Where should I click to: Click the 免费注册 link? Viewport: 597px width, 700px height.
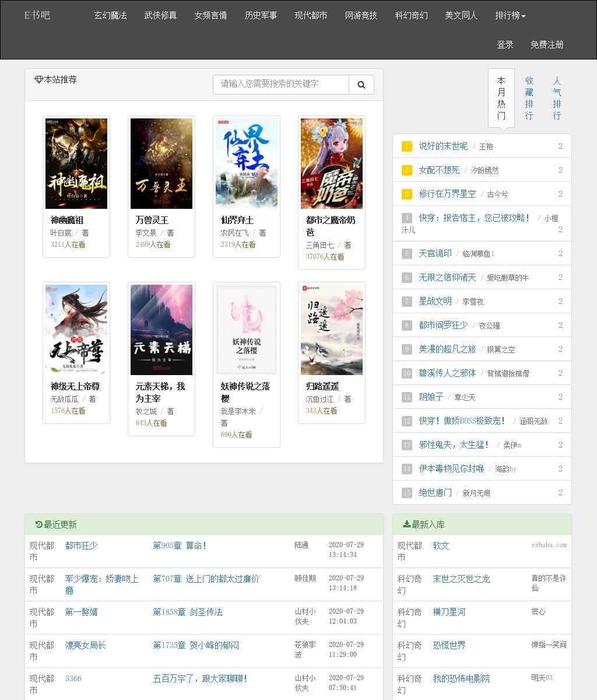coord(547,45)
